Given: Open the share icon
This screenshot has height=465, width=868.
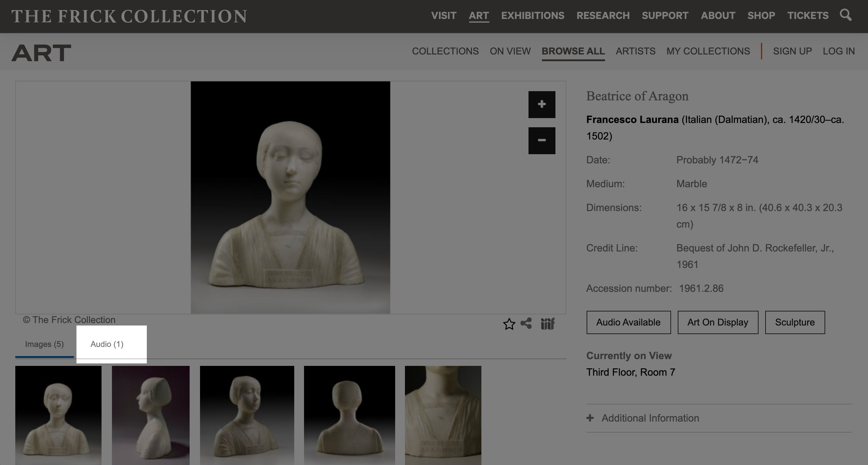Looking at the screenshot, I should coord(526,323).
